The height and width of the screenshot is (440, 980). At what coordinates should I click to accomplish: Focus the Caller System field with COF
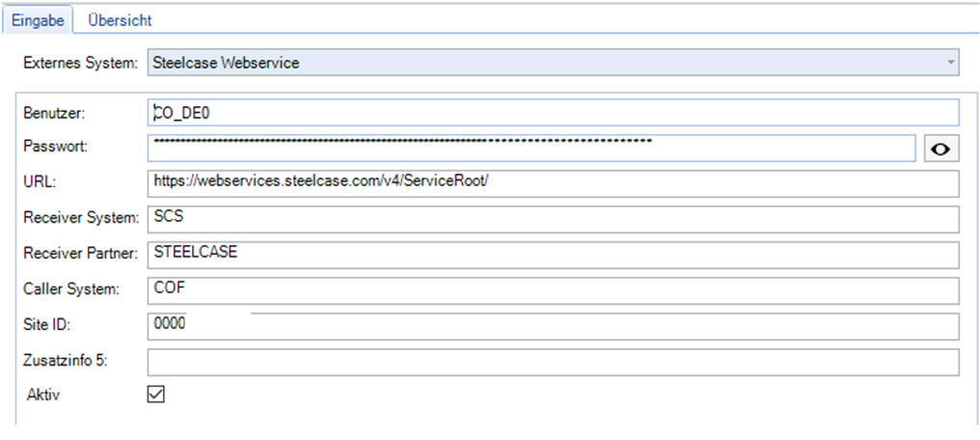click(x=554, y=290)
